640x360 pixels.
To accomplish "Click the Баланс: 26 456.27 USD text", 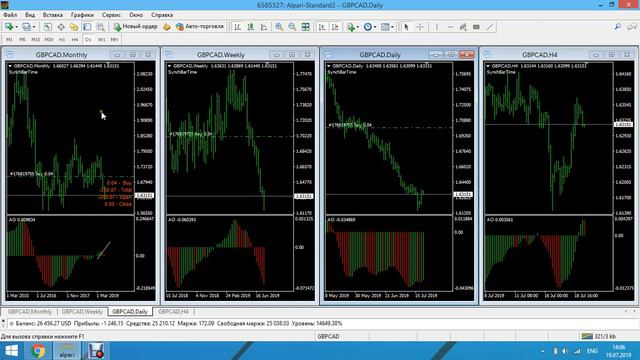I will point(43,323).
